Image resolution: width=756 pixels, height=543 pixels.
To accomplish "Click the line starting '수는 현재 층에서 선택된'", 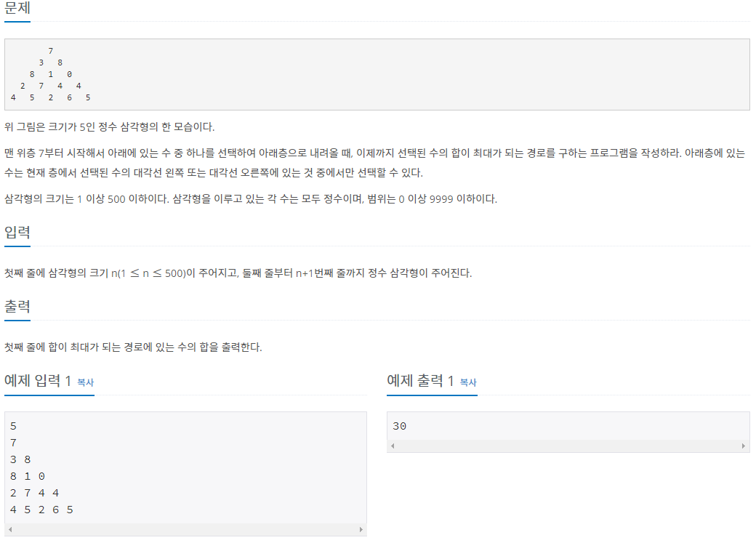I will coord(214,173).
